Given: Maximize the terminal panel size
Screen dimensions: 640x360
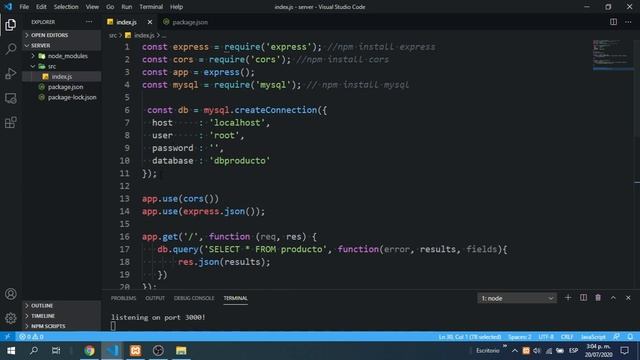Looking at the screenshot, I should [613, 298].
